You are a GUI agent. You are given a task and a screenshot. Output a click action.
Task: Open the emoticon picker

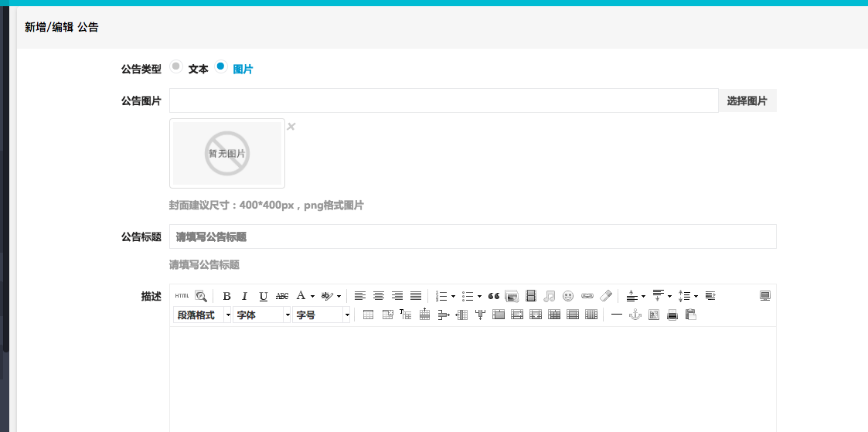click(568, 296)
